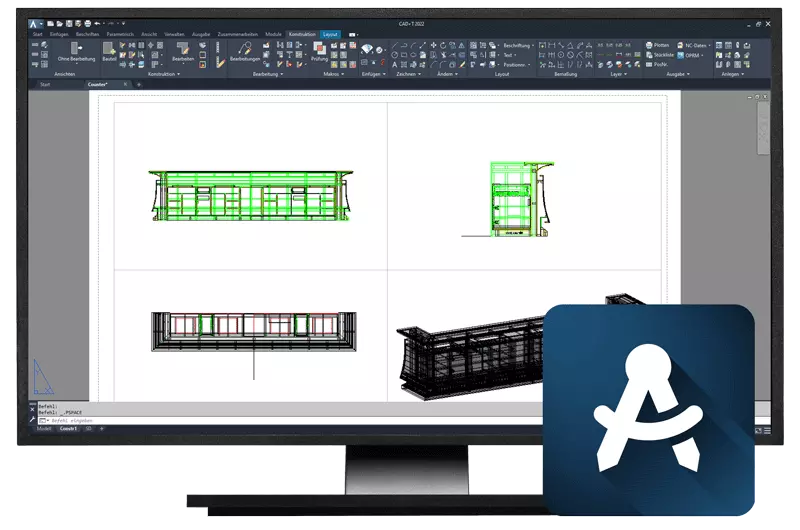Switch to the Einfügen ribbon tab

tap(60, 34)
